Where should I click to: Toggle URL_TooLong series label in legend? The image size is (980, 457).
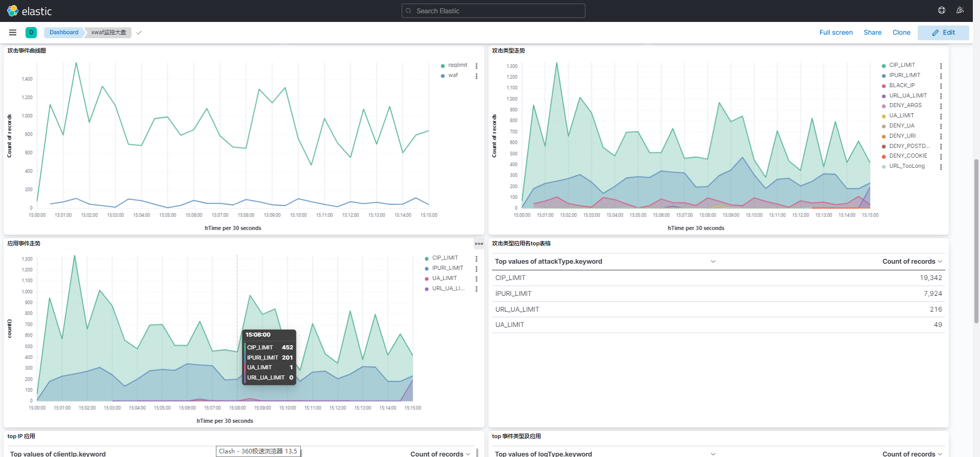click(x=907, y=166)
